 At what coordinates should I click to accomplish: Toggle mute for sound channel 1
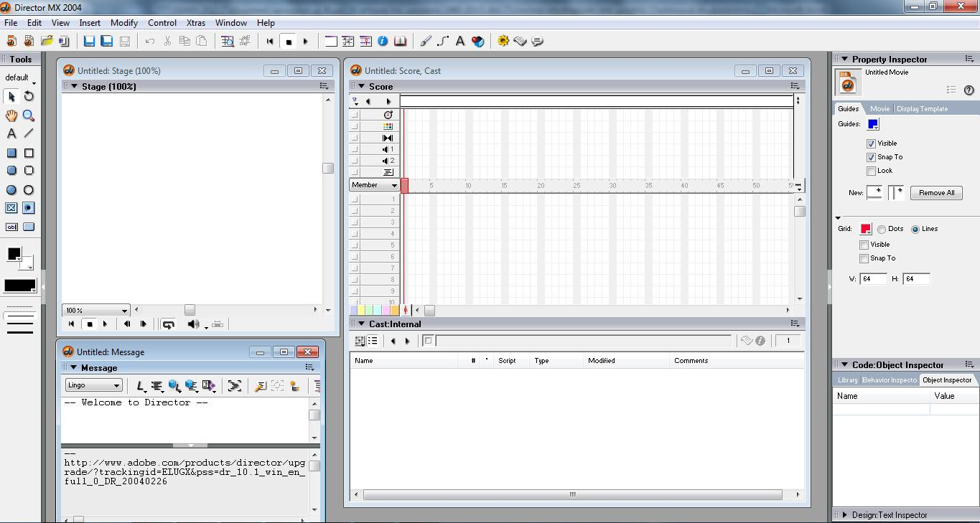[355, 149]
